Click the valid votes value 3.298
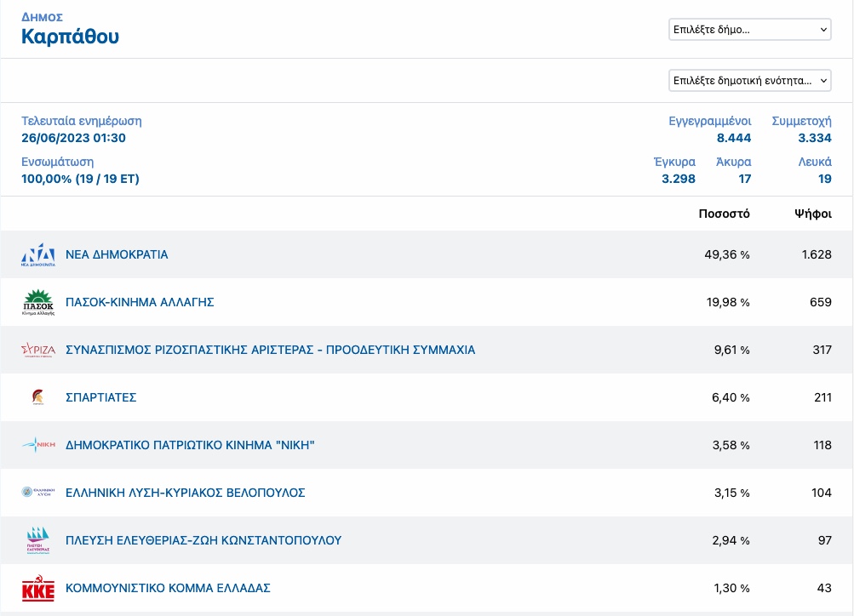 (x=679, y=179)
